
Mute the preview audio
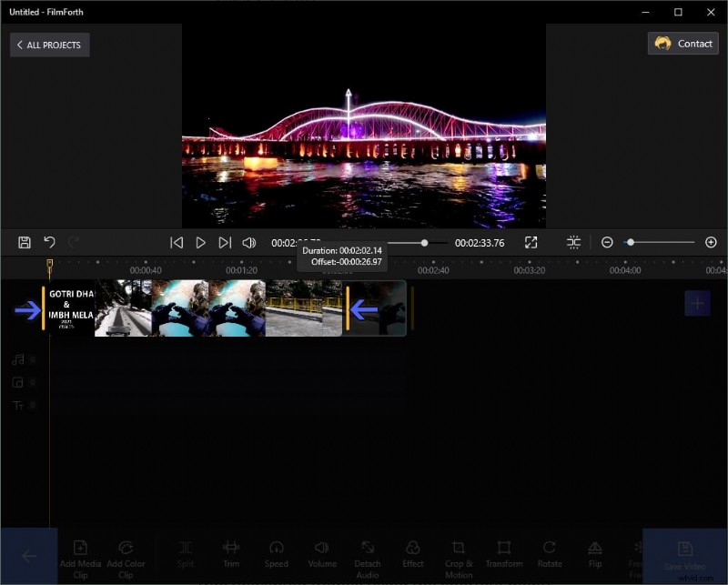[x=248, y=242]
